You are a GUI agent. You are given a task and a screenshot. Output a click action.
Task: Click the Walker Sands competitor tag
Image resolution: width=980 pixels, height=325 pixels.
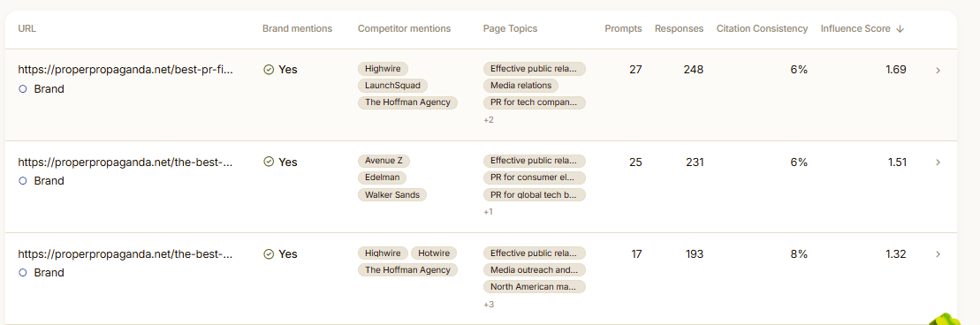tap(391, 195)
